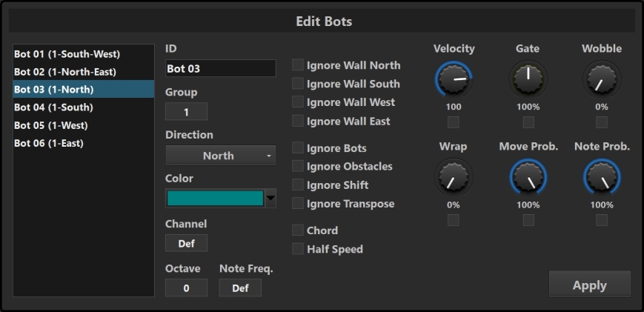Expand the Color picker dropdown arrow

pos(270,199)
